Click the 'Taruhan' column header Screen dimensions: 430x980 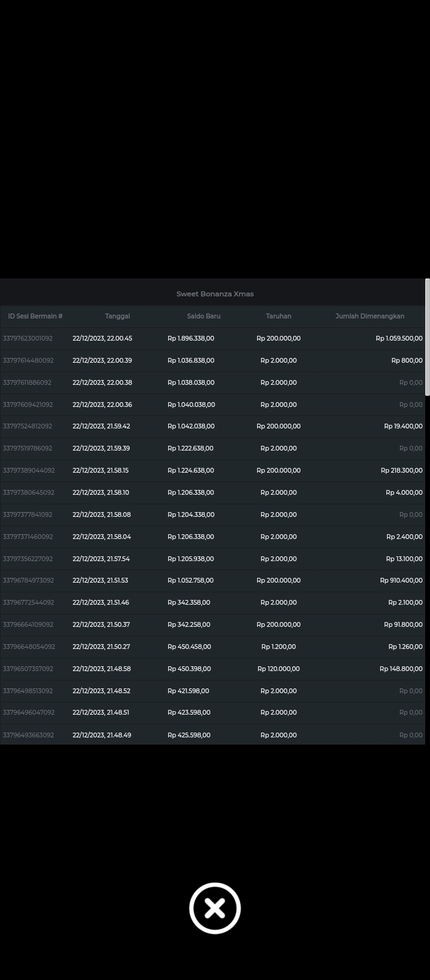pyautogui.click(x=279, y=316)
